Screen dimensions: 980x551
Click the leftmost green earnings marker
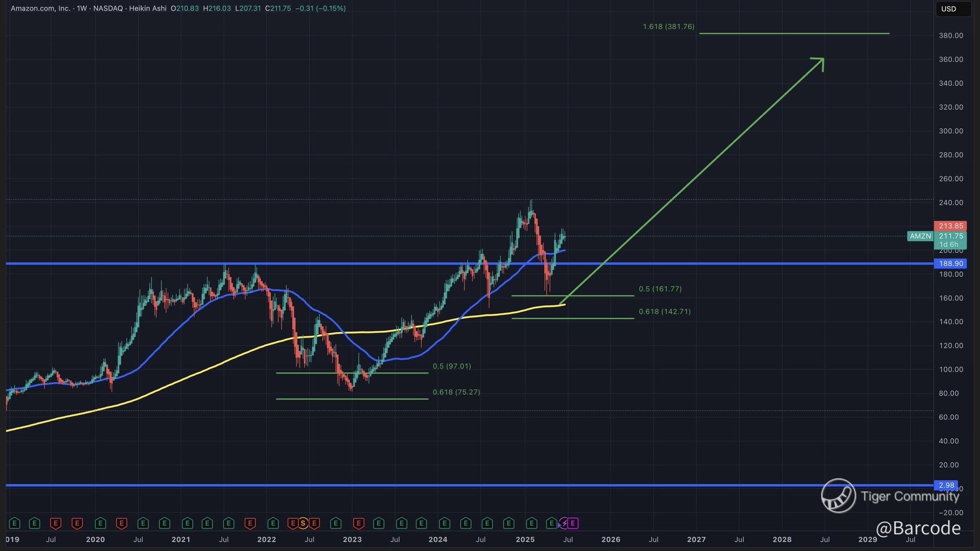point(14,523)
